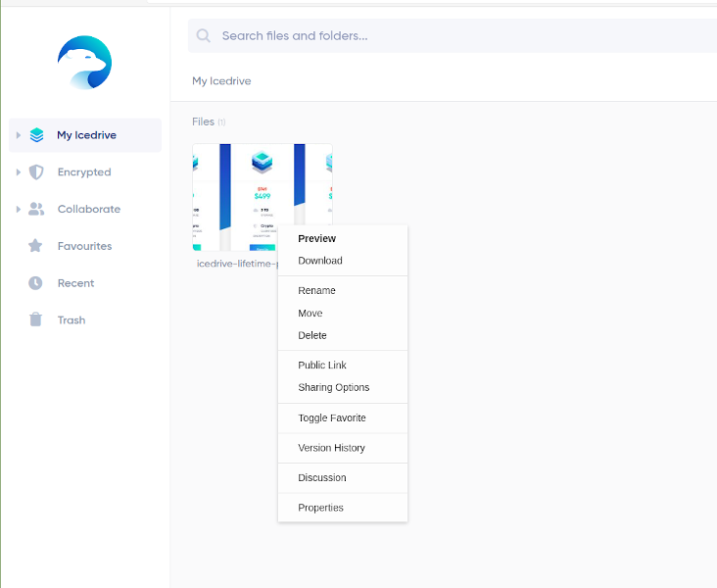The width and height of the screenshot is (717, 588).
Task: Select Rename in the context menu
Action: coord(316,291)
